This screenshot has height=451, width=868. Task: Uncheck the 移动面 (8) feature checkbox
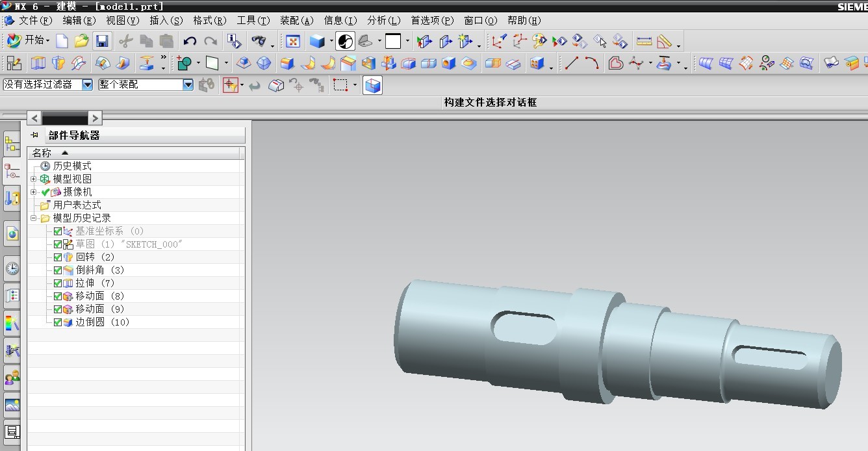(x=58, y=296)
